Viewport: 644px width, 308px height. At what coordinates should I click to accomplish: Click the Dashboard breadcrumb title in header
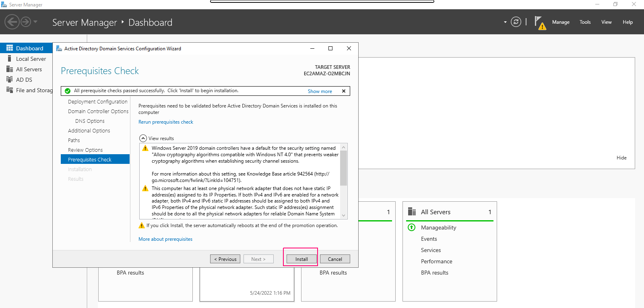[x=150, y=23]
